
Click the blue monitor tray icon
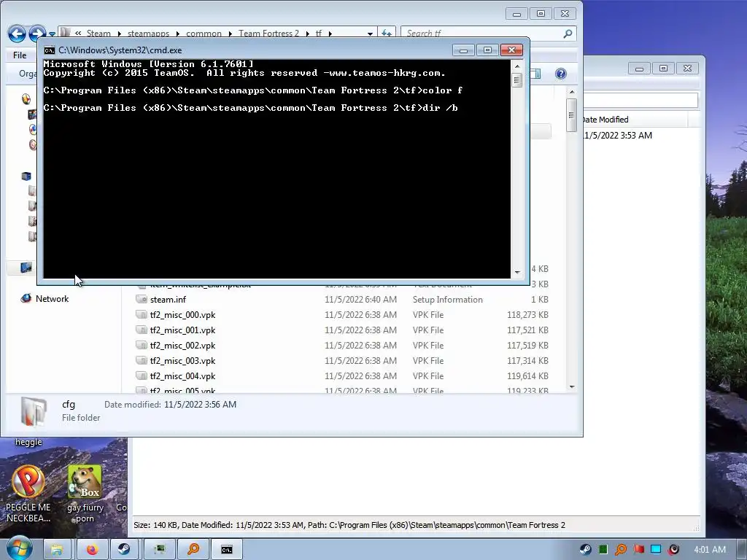click(x=656, y=550)
